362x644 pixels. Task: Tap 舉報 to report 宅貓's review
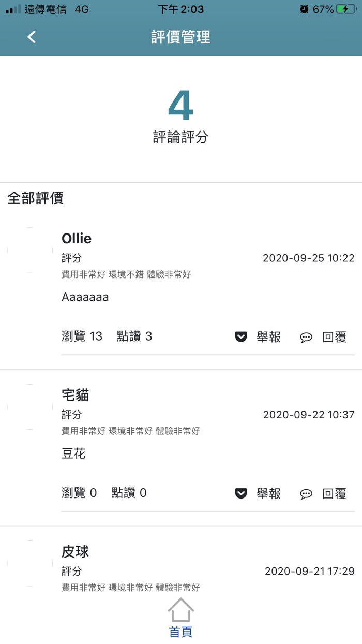coord(269,494)
